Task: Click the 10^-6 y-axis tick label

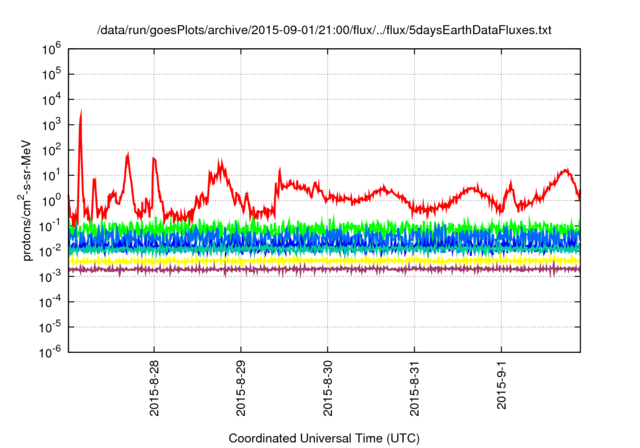Action: coord(50,352)
